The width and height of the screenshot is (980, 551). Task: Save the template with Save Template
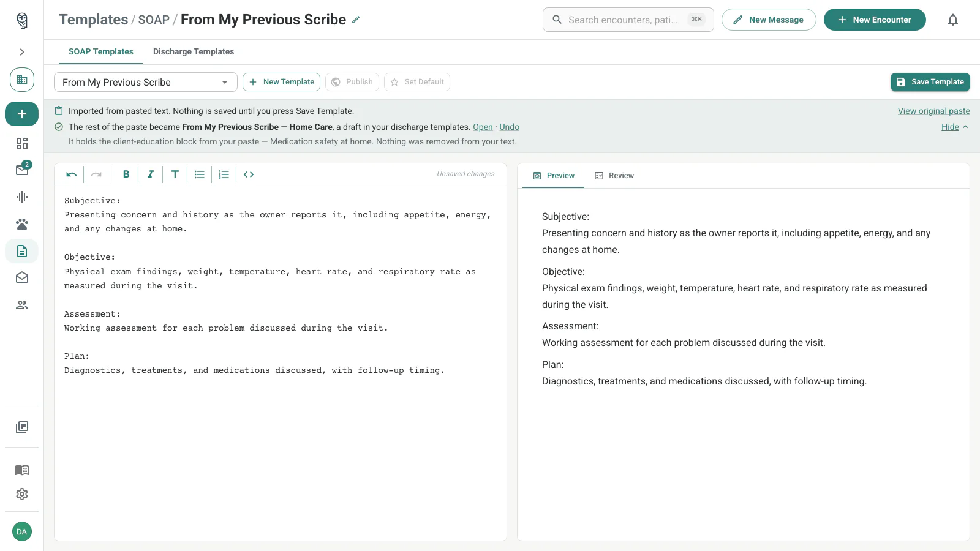(x=930, y=82)
